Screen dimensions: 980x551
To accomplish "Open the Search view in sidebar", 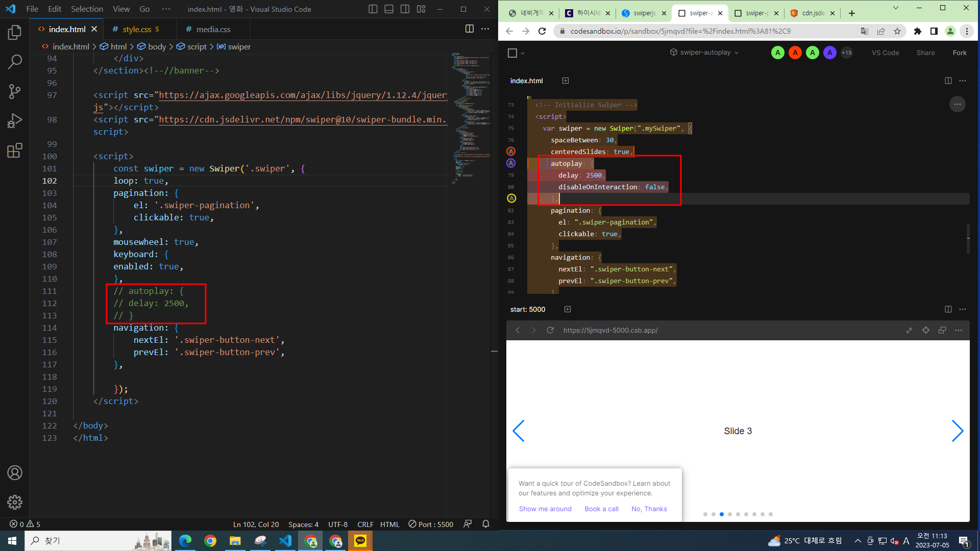I will (x=15, y=62).
